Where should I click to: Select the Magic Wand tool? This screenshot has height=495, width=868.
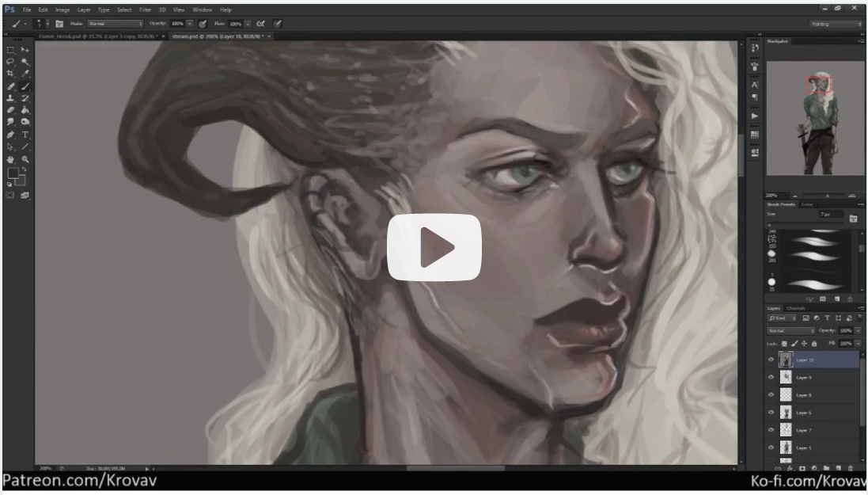[x=25, y=62]
